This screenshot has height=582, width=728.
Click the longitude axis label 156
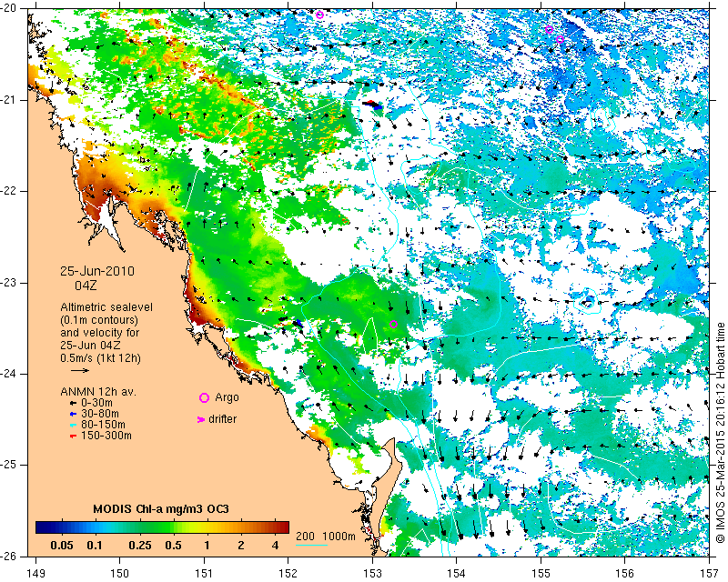(x=625, y=574)
